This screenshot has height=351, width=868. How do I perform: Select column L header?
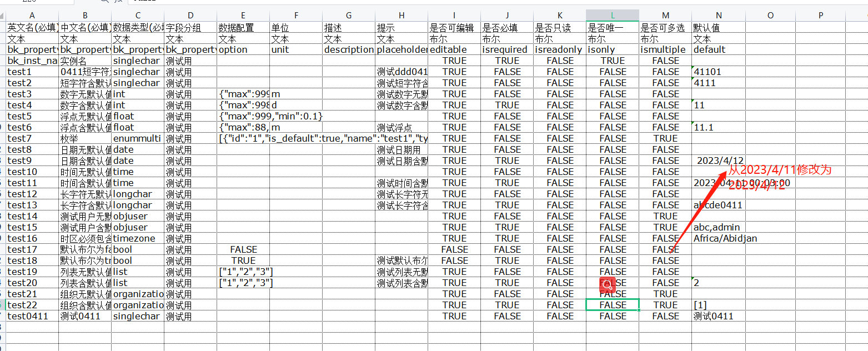tap(613, 16)
